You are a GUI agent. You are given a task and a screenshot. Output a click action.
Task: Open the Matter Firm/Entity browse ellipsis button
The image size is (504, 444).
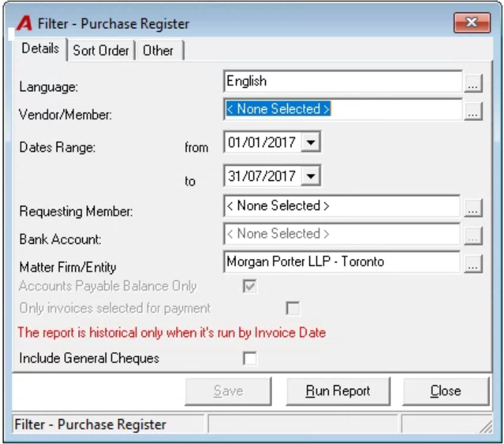pyautogui.click(x=473, y=264)
